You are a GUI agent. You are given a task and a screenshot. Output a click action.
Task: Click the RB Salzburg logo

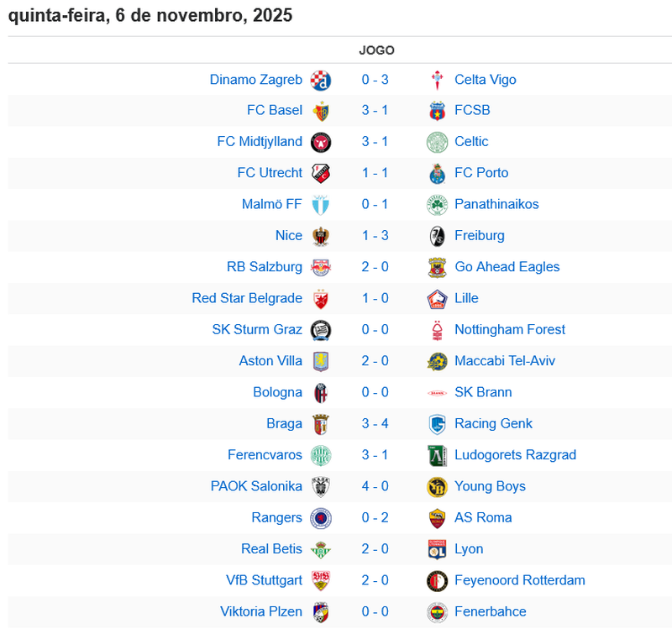pyautogui.click(x=320, y=267)
